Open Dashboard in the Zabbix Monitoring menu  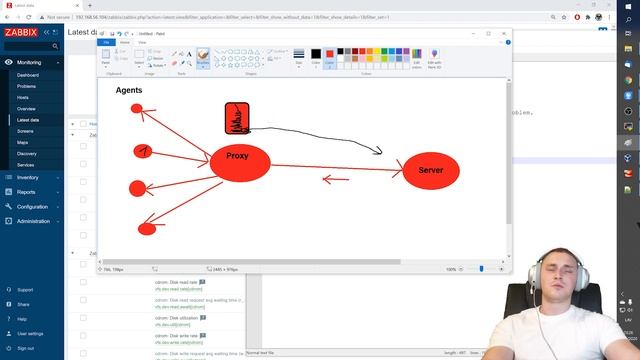(28, 75)
